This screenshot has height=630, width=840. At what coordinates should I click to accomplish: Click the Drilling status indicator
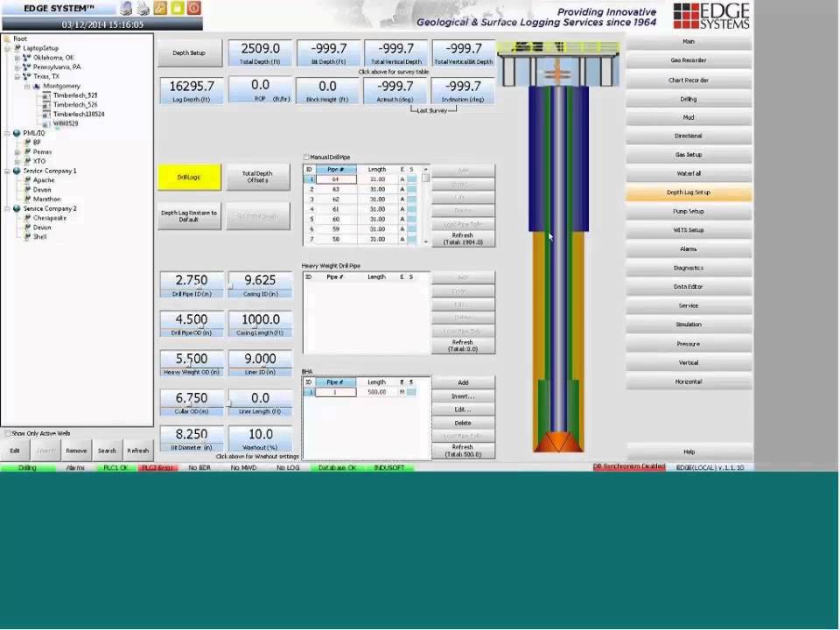pos(28,468)
